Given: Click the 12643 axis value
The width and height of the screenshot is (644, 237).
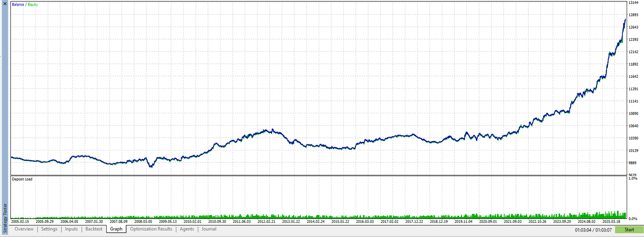Looking at the screenshot, I should (634, 27).
